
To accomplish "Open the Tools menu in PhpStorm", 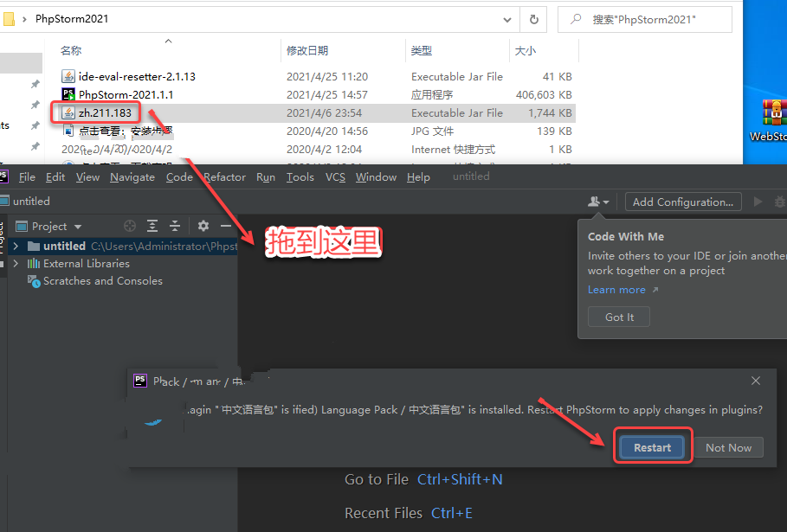I will (300, 177).
